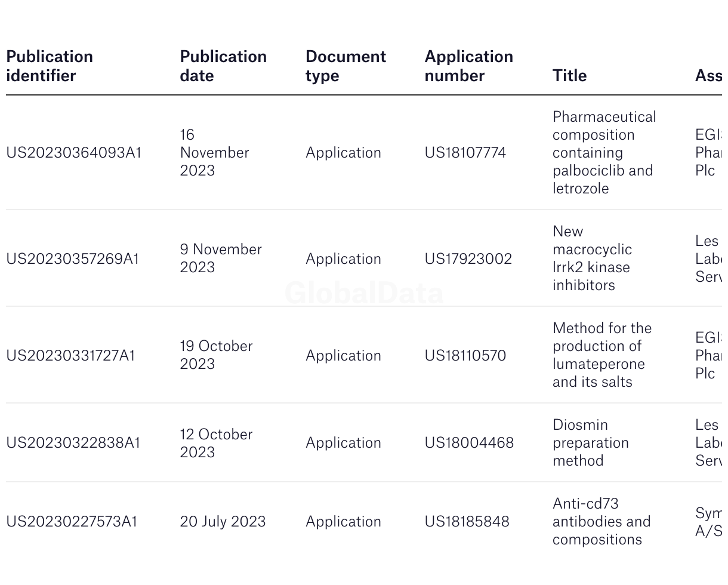Screen dimensions: 728x585
Task: Open the Diosmin preparation method title
Action: pos(591,443)
